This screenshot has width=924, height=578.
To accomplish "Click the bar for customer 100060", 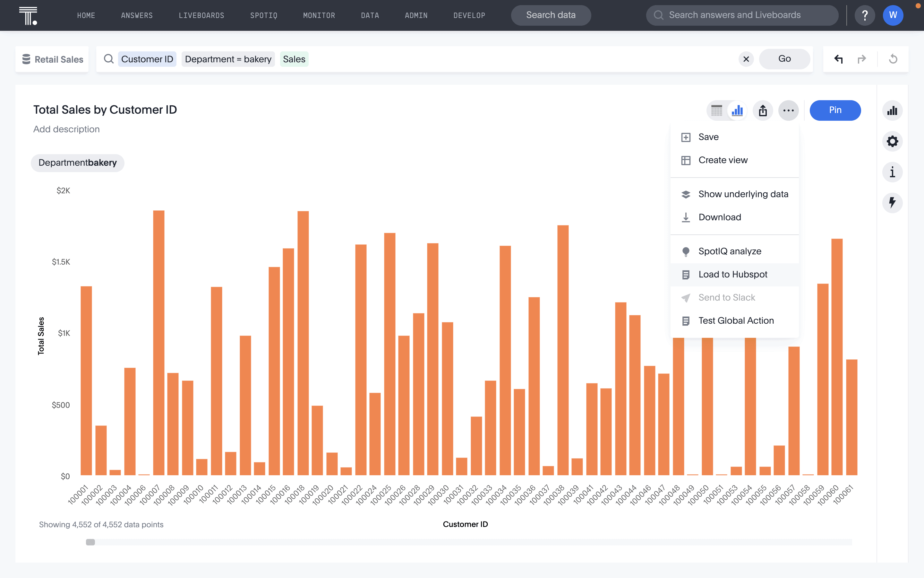I will click(837, 357).
